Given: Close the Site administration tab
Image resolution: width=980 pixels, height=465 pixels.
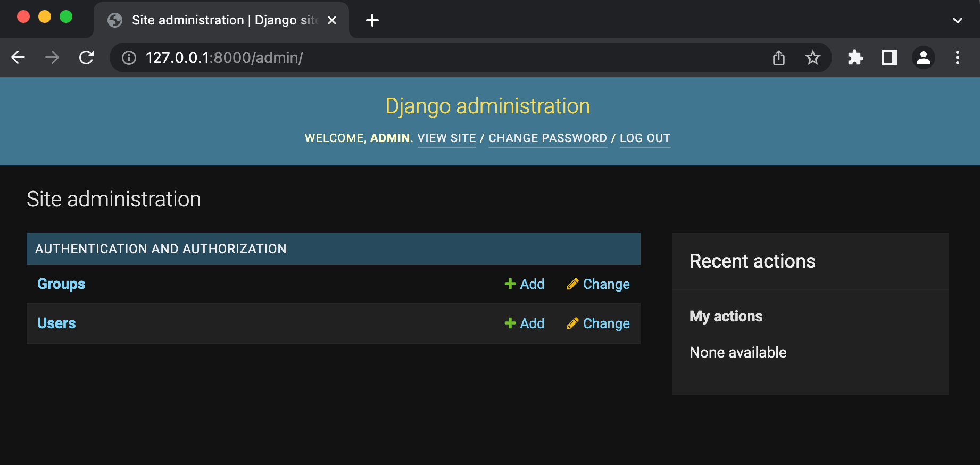Looking at the screenshot, I should (x=332, y=20).
